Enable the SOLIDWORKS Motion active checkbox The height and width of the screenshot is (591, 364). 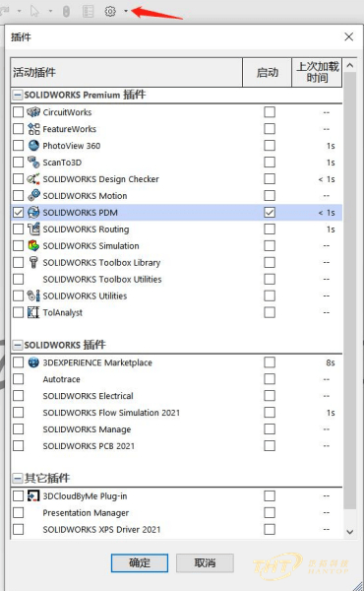pos(18,196)
